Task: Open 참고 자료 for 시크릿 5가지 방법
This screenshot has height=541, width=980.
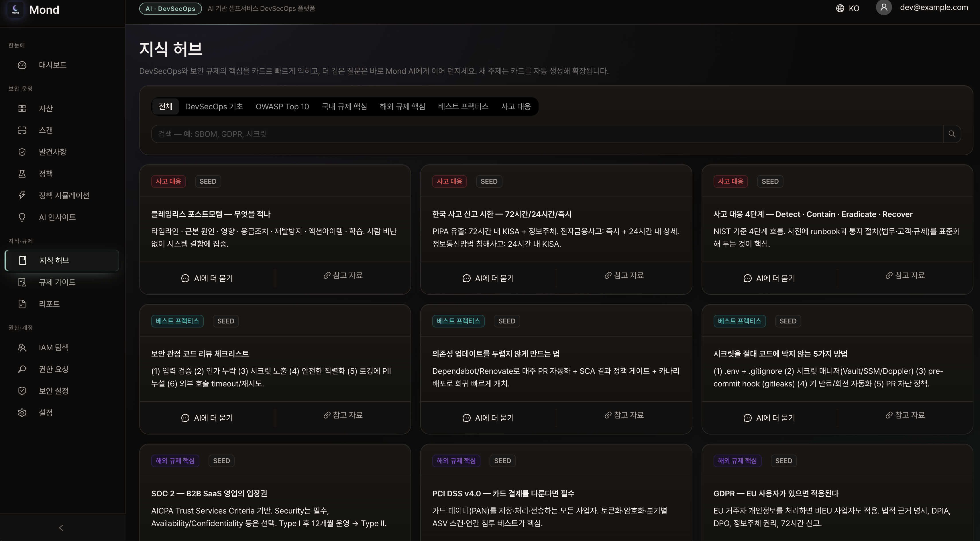Action: tap(905, 415)
